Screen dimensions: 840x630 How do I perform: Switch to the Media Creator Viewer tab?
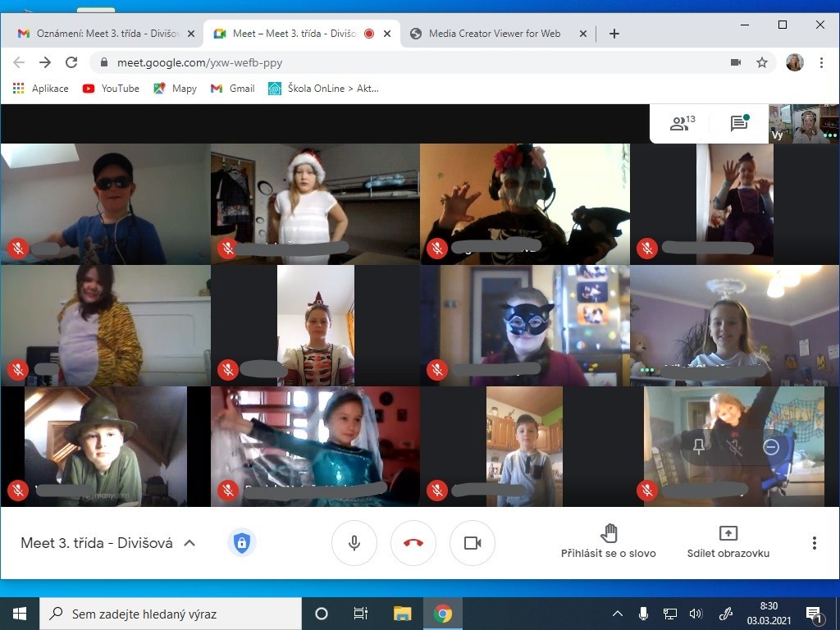pyautogui.click(x=495, y=34)
